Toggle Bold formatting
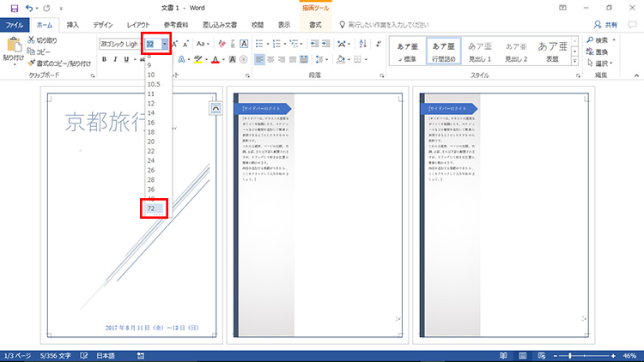Screen dimensions: 644x362 pyautogui.click(x=104, y=59)
